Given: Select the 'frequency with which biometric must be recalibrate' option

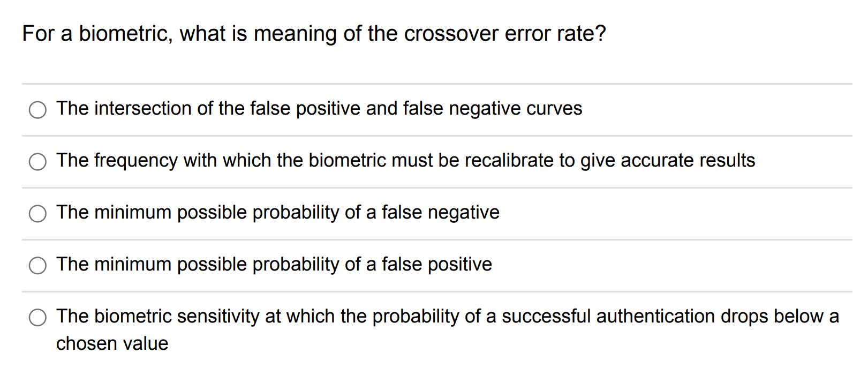Looking at the screenshot, I should click(37, 162).
